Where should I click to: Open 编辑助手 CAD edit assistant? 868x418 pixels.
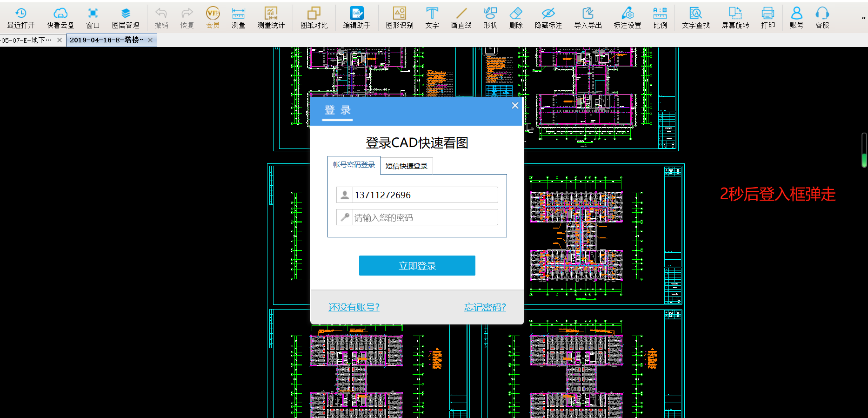(x=357, y=18)
